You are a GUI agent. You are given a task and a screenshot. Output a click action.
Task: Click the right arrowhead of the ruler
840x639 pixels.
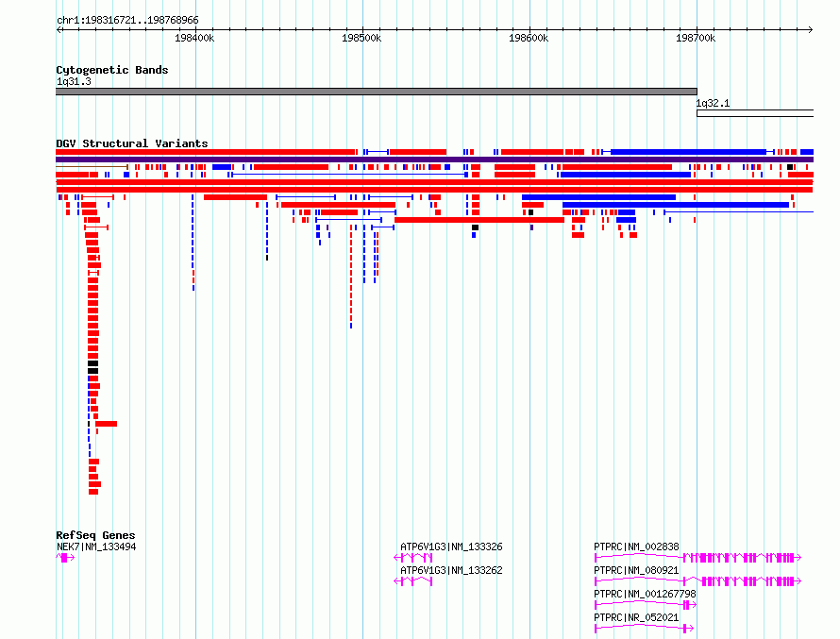coord(810,29)
